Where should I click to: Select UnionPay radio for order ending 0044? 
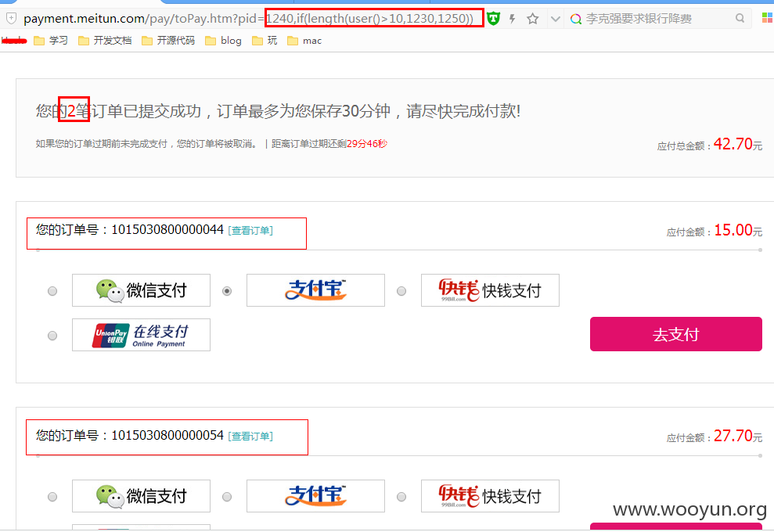point(52,336)
